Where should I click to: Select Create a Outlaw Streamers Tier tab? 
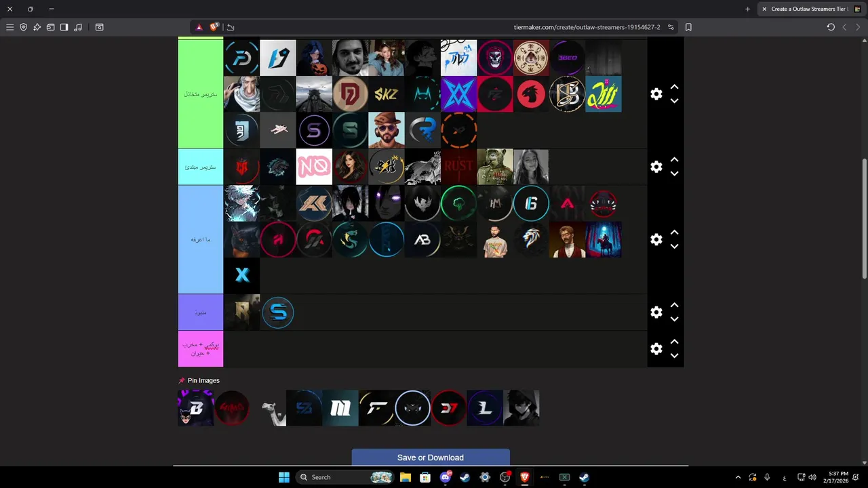point(810,9)
